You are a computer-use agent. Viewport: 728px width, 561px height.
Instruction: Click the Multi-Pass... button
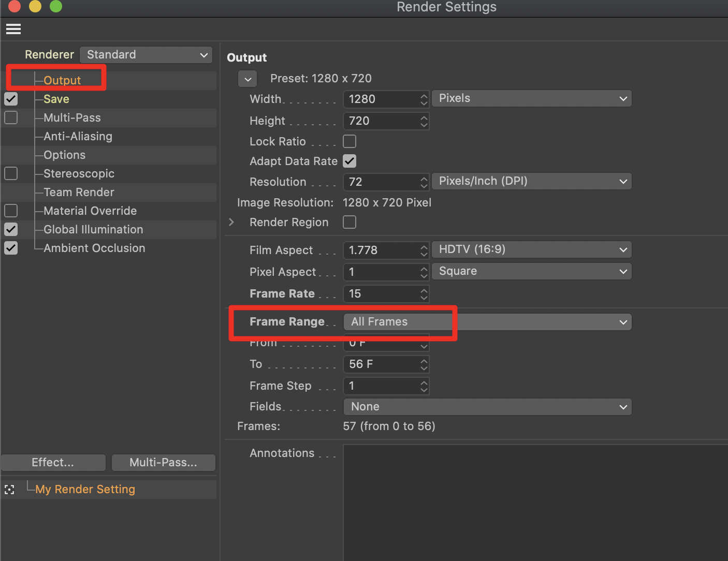(164, 463)
